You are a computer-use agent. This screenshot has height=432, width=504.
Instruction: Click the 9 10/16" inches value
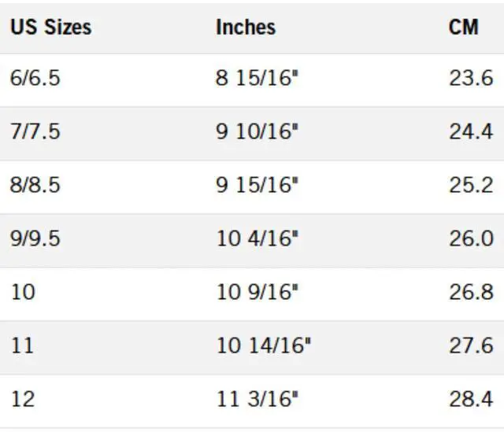pyautogui.click(x=258, y=131)
